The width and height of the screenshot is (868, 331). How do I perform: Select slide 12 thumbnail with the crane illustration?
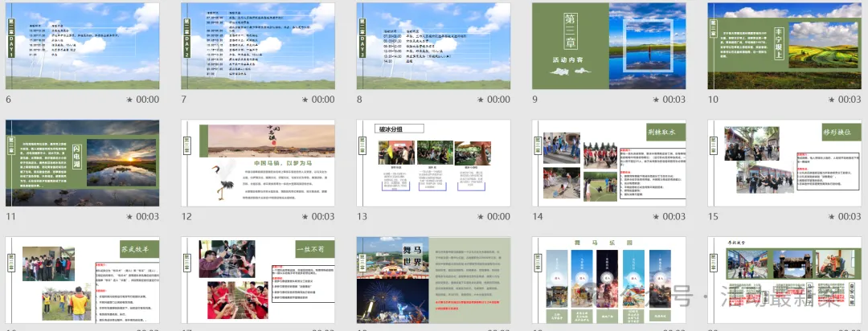tap(258, 163)
